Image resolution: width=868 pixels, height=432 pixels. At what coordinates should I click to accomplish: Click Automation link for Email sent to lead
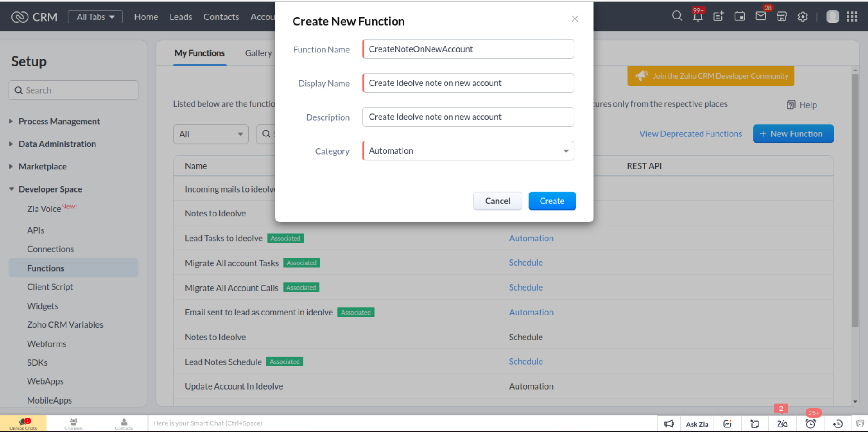point(531,312)
